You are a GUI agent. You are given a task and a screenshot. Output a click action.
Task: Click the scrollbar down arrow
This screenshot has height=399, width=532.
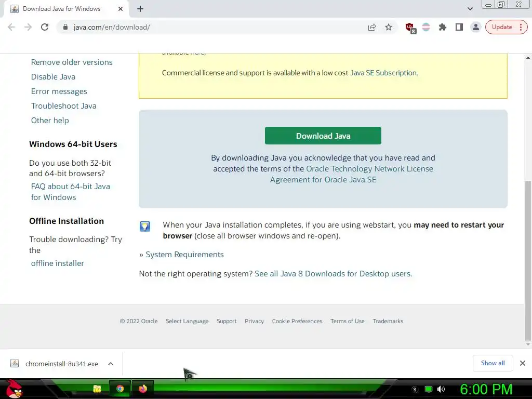[528, 344]
